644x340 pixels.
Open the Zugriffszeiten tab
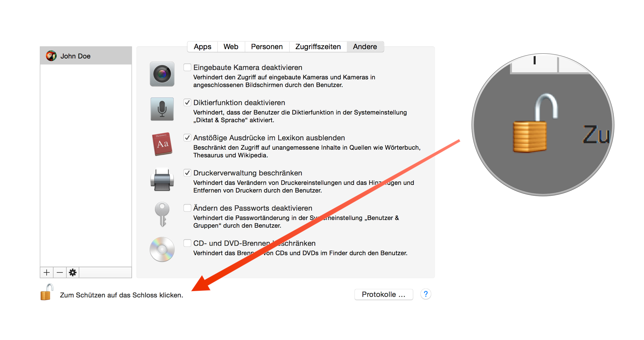tap(318, 46)
